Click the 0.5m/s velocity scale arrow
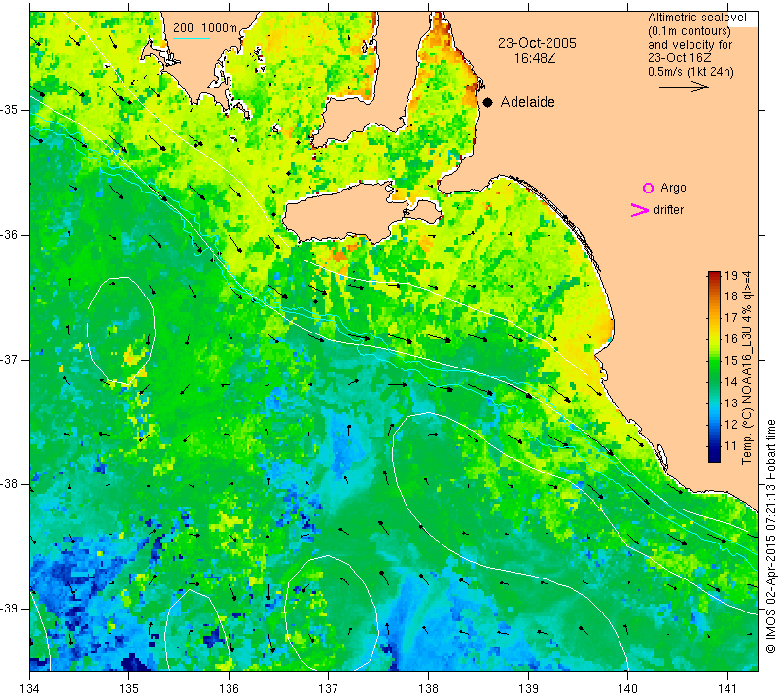This screenshot has height=700, width=778. 684,87
